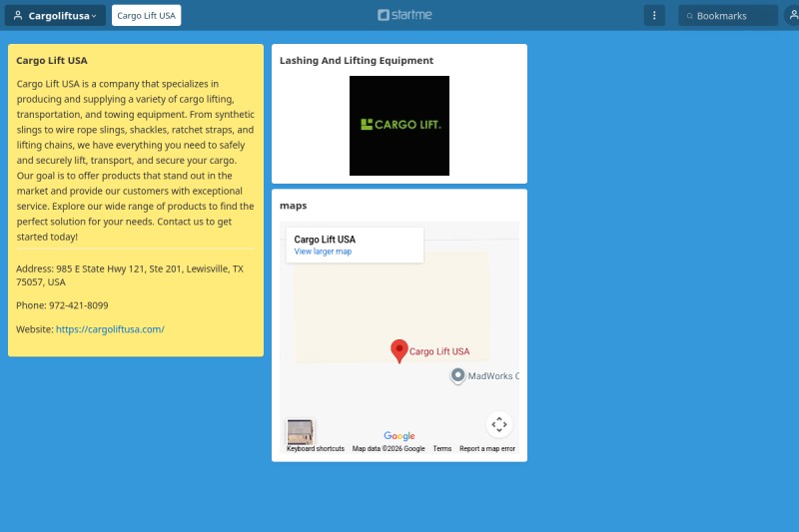Click the search magnifier icon in Bookmarks
Viewport: 799px width, 532px height.
click(689, 16)
